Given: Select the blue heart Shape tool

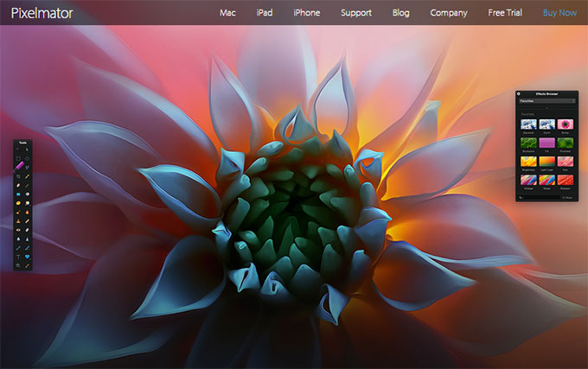Looking at the screenshot, I should point(27,257).
